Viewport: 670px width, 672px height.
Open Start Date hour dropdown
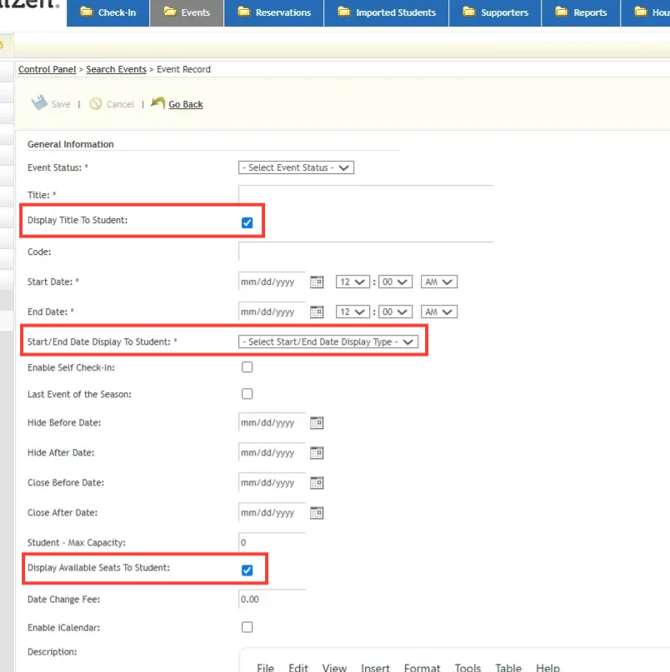click(x=353, y=282)
